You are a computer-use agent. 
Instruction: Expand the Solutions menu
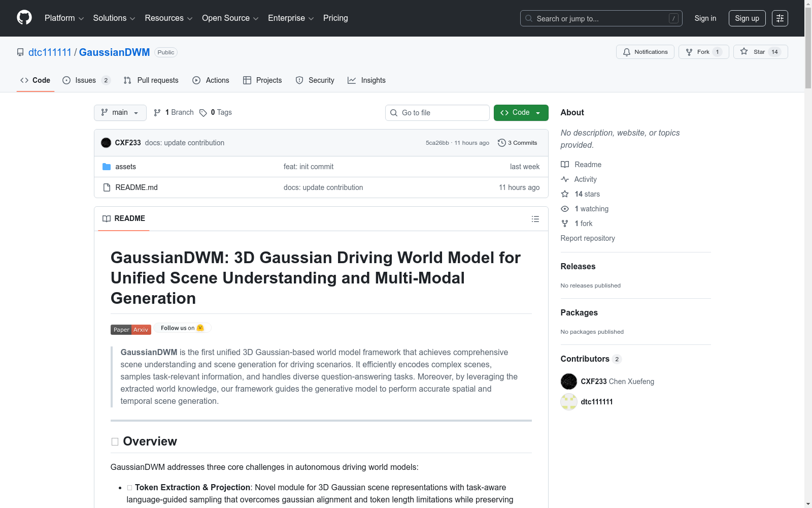coord(114,18)
